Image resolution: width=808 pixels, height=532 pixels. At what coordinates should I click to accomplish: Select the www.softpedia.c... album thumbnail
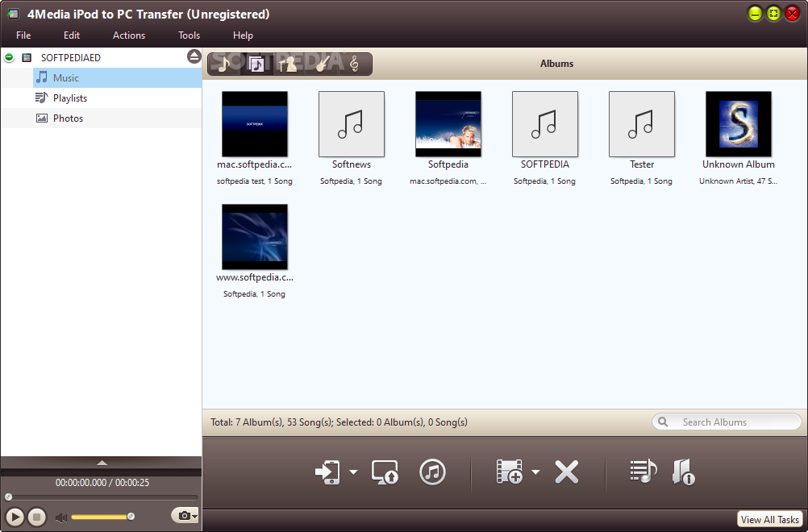point(255,237)
